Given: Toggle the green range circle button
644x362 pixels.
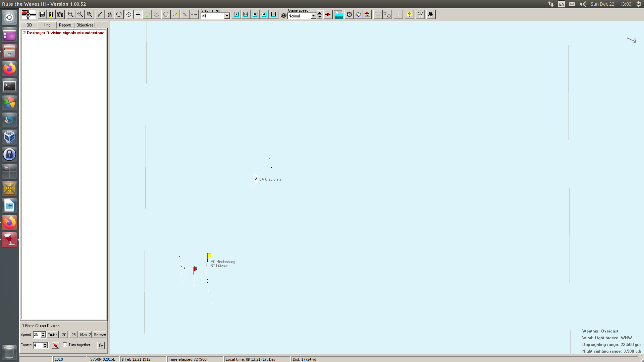Looking at the screenshot, I should [147, 14].
